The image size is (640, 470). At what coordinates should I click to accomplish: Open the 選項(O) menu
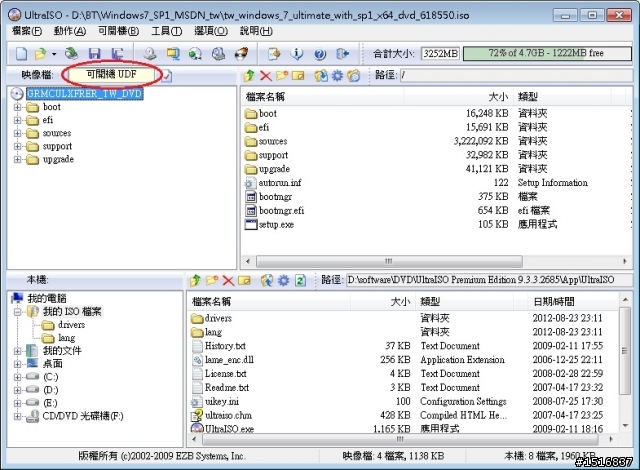211,31
